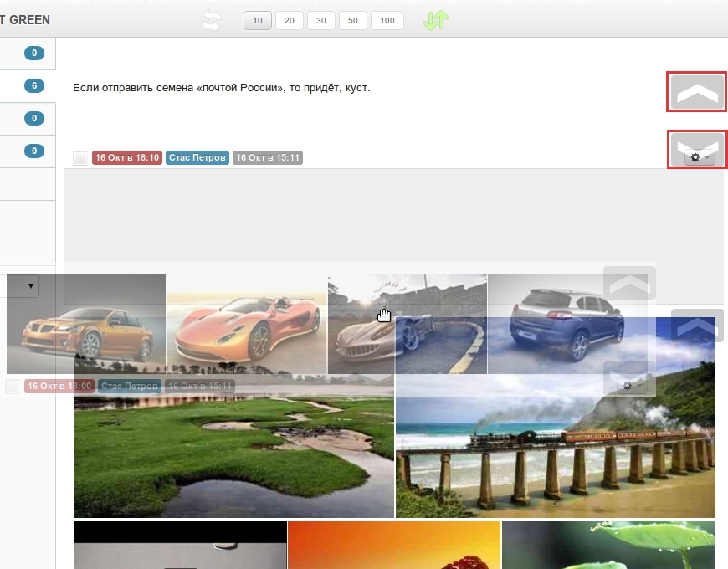Screen dimensions: 728x569
Task: Set page size to 50
Action: click(353, 21)
